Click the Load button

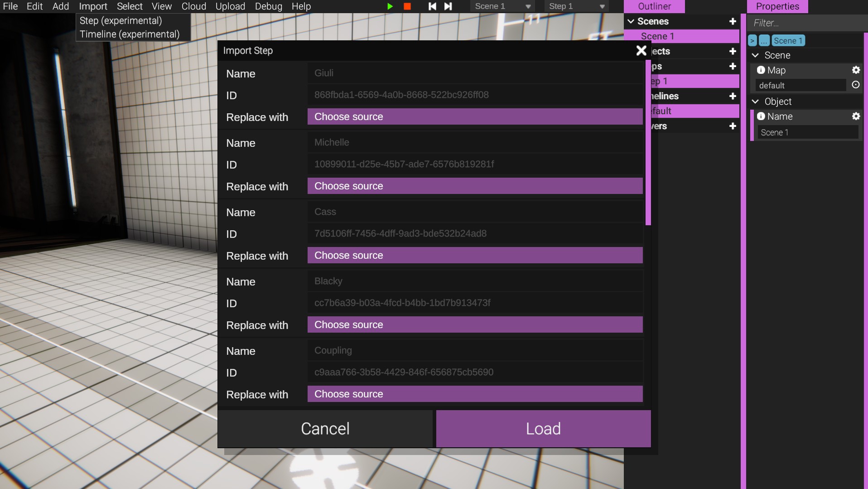point(543,429)
